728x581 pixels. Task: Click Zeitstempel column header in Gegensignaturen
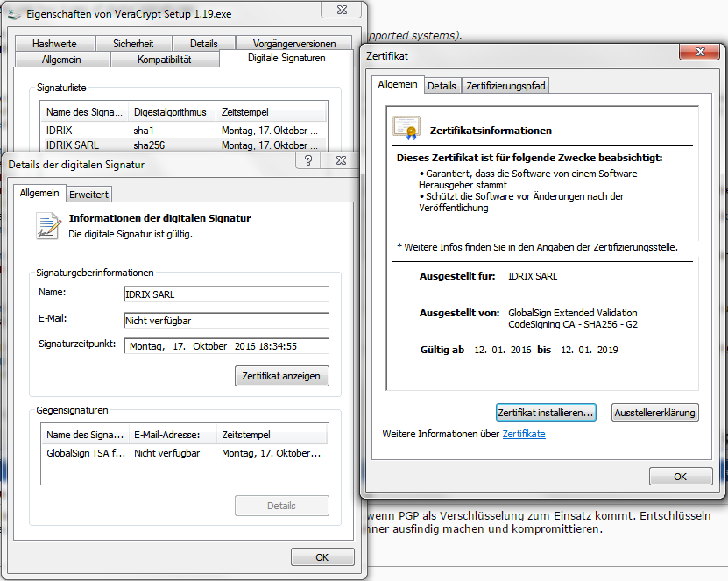pos(272,435)
